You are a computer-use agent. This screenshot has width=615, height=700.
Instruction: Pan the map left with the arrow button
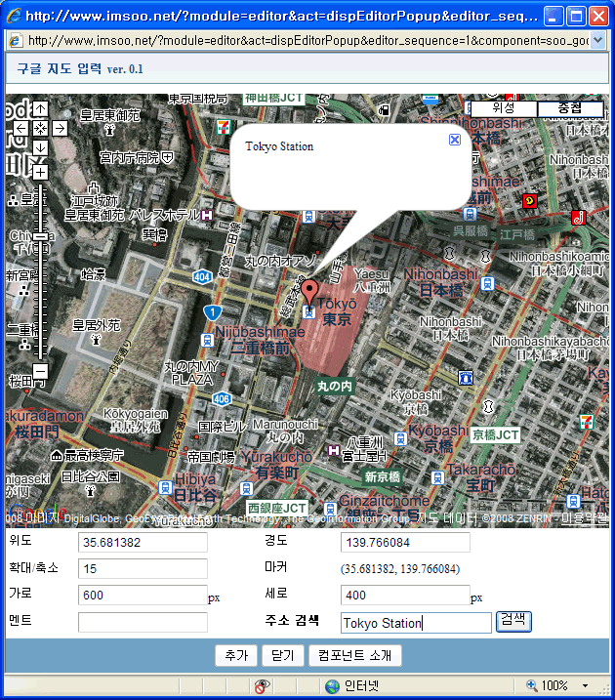coord(20,129)
